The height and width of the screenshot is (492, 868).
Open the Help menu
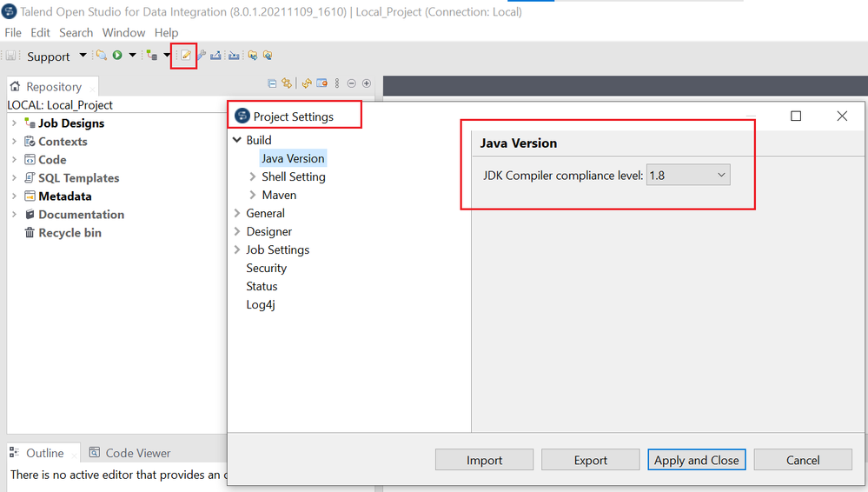click(x=166, y=33)
